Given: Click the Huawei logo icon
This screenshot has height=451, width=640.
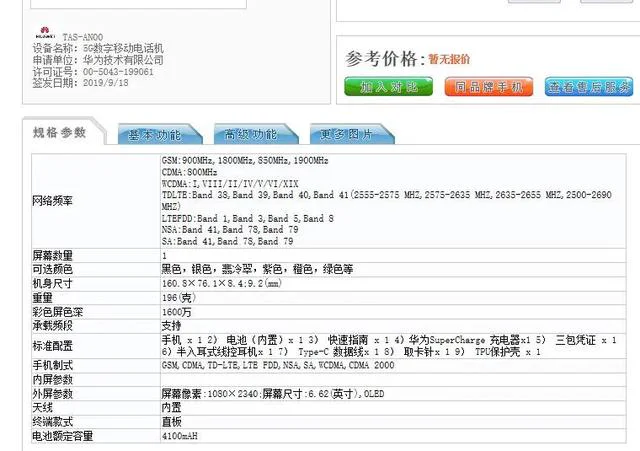Looking at the screenshot, I should coord(45,33).
